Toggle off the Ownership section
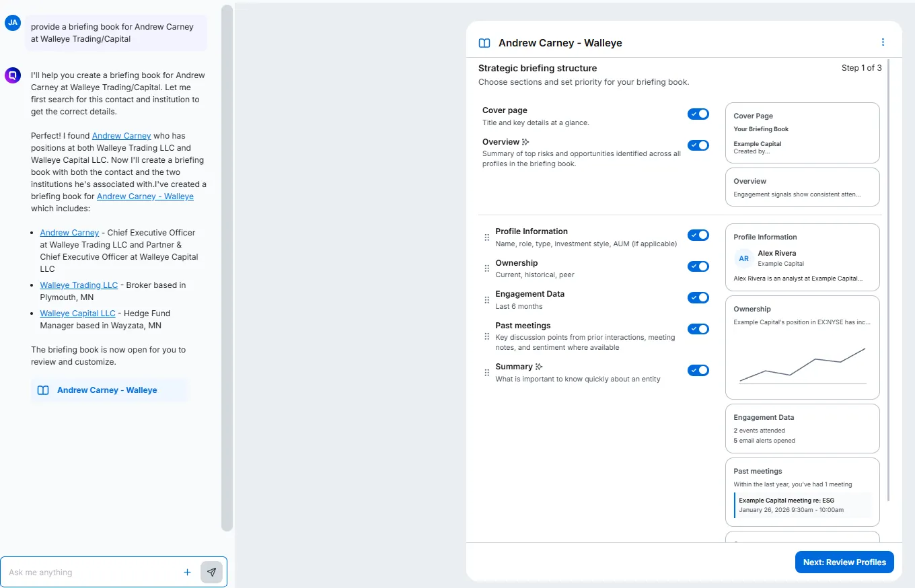The image size is (915, 588). (698, 266)
